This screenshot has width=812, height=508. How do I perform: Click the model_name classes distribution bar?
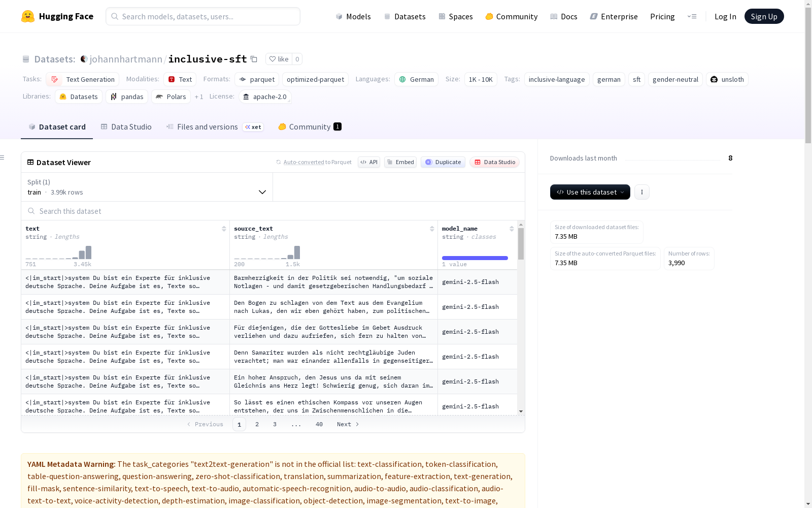pos(475,258)
